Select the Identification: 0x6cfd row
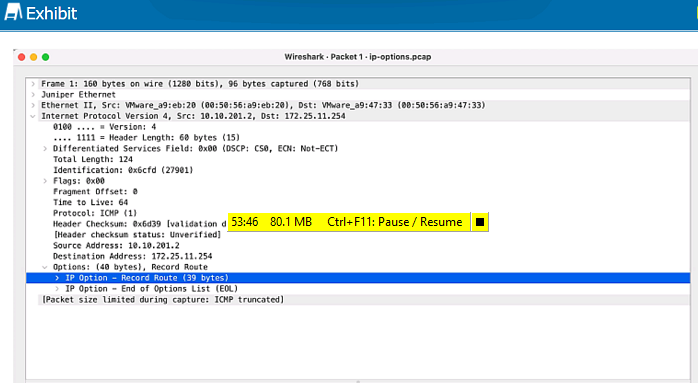 point(358,170)
